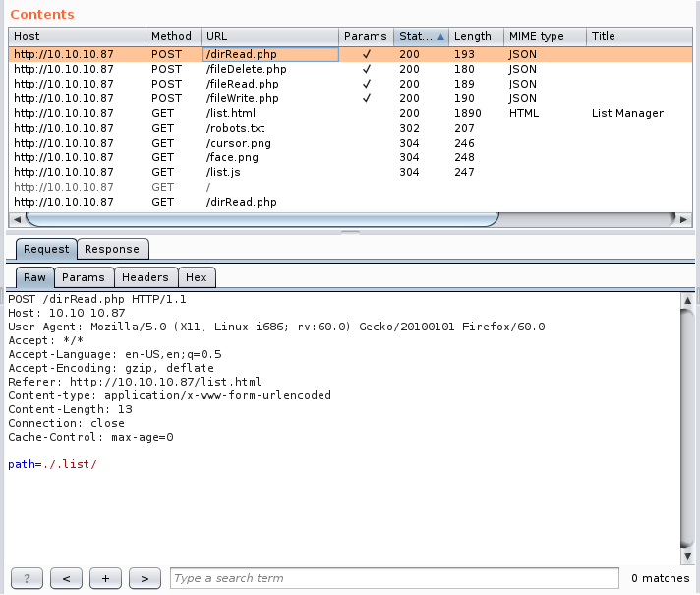Viewport: 700px width, 595px height.
Task: Click the plus search options button
Action: 105,578
